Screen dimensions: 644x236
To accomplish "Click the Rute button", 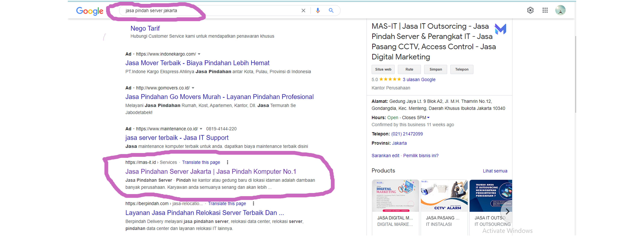I will [x=409, y=69].
